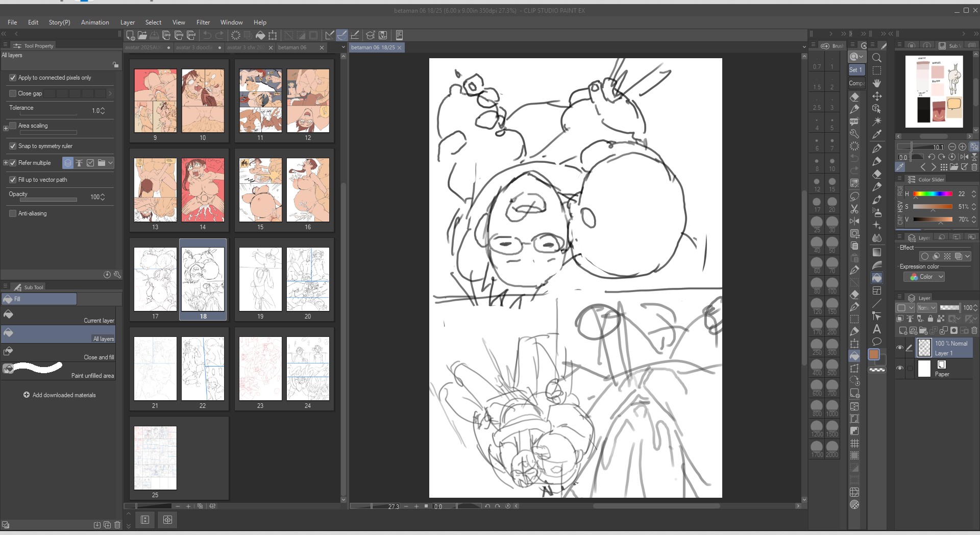
Task: Export as PSD from the command bar
Action: pos(191,35)
